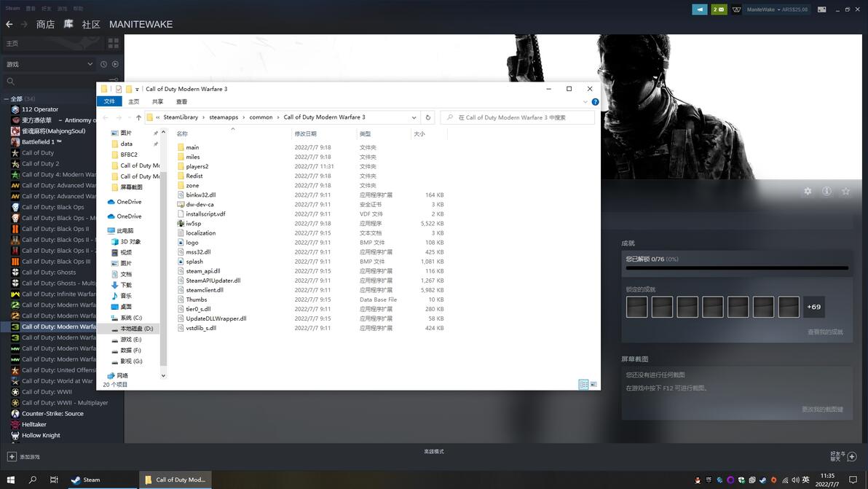This screenshot has width=868, height=489.
Task: Collapse the 全部 games category
Action: [x=6, y=98]
